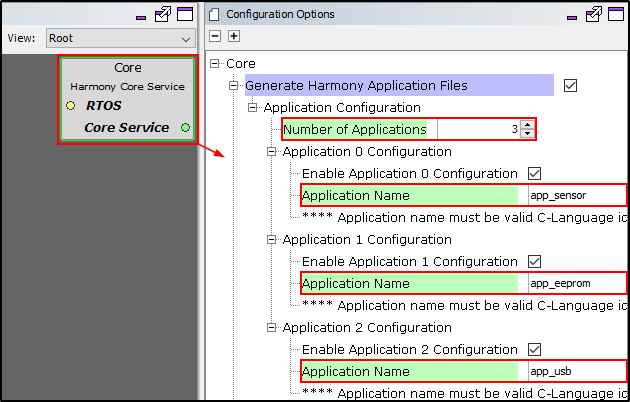Uncheck Enable Application 1 Configuration
This screenshot has height=402, width=630.
tap(534, 261)
